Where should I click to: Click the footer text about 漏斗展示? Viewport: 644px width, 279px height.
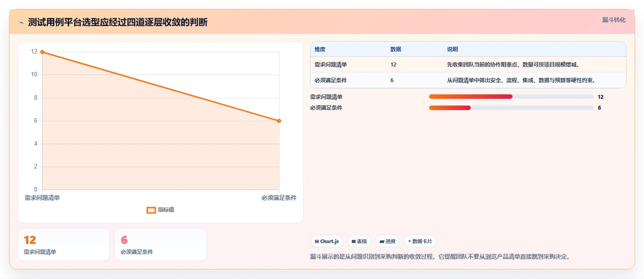pos(440,257)
